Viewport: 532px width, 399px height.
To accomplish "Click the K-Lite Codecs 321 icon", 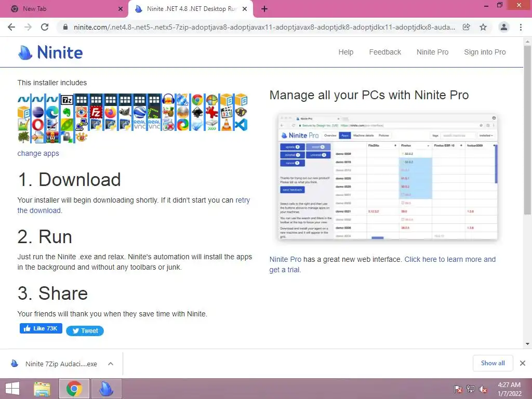I will (x=227, y=112).
